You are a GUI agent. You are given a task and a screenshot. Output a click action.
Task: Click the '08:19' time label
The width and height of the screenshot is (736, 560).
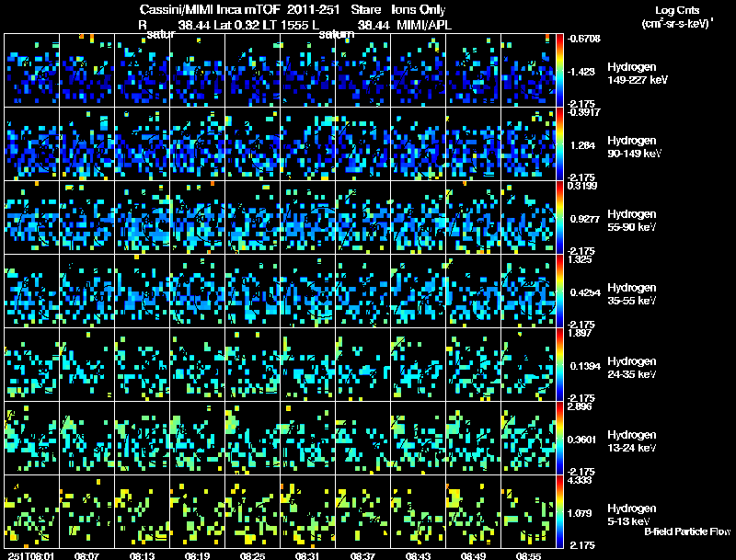197,555
